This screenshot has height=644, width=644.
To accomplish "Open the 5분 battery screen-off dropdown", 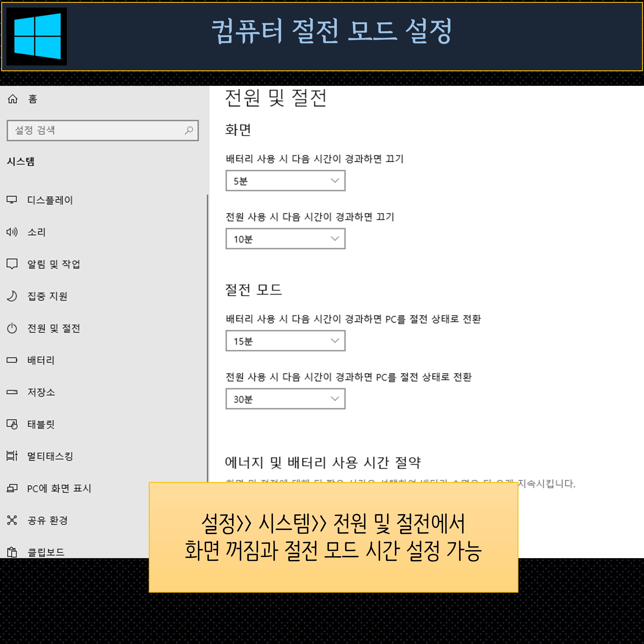I will tap(285, 181).
